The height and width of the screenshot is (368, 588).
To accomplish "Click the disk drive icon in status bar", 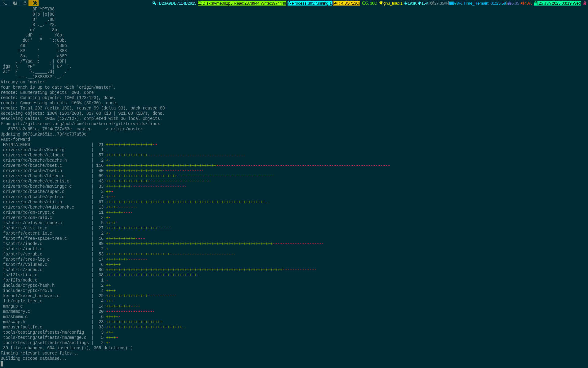I will [200, 3].
